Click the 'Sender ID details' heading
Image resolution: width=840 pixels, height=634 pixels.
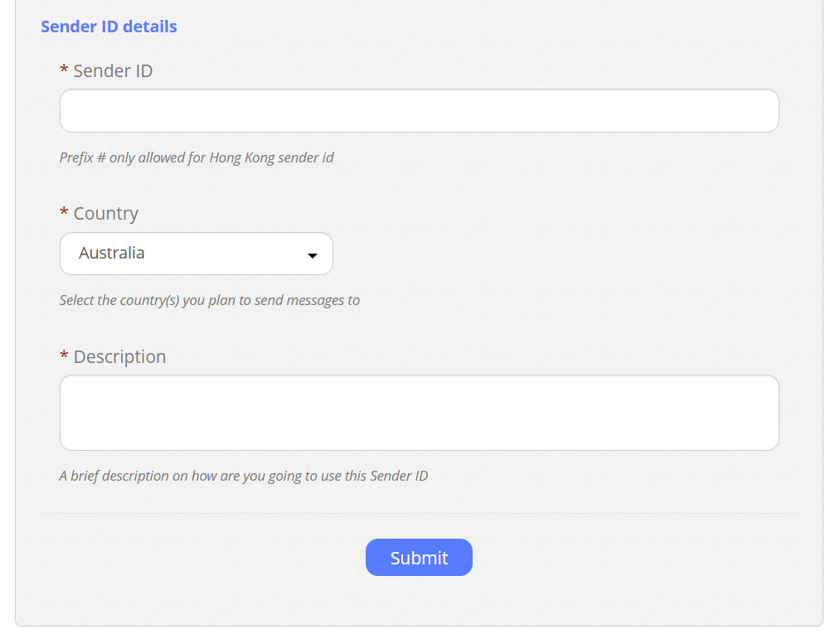[109, 27]
